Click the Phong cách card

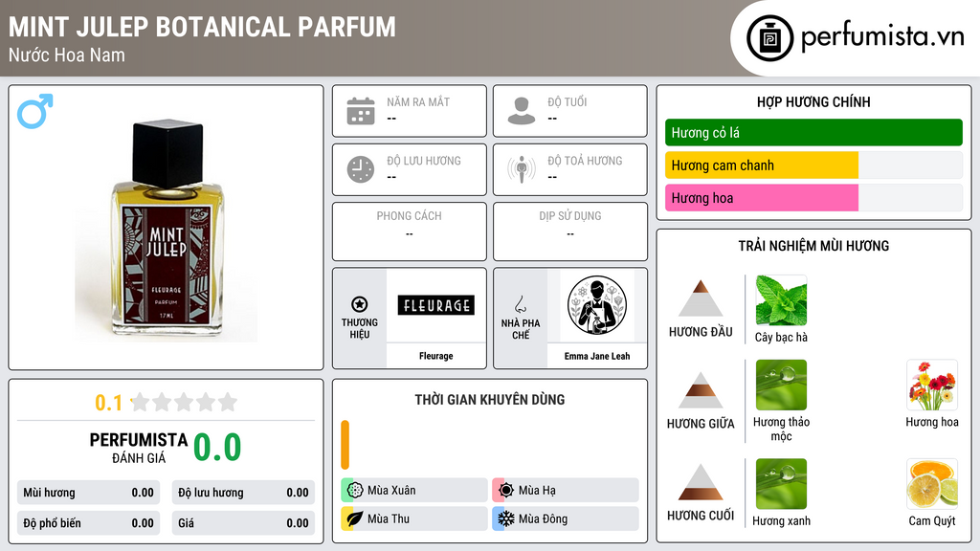coord(410,231)
